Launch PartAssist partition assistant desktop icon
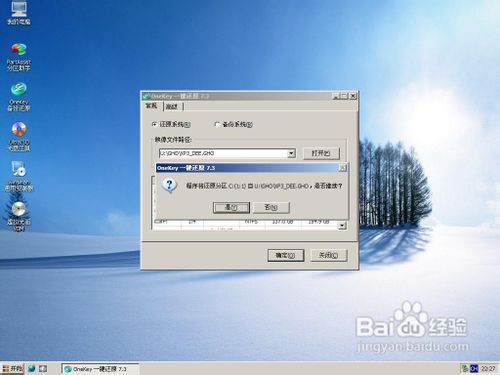Viewport: 500px width, 375px height. [x=19, y=56]
